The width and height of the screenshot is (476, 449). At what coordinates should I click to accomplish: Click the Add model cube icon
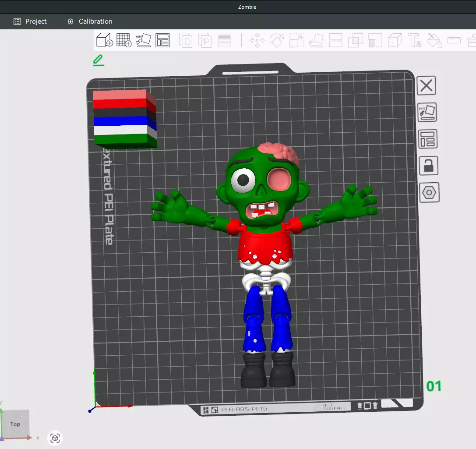click(104, 40)
